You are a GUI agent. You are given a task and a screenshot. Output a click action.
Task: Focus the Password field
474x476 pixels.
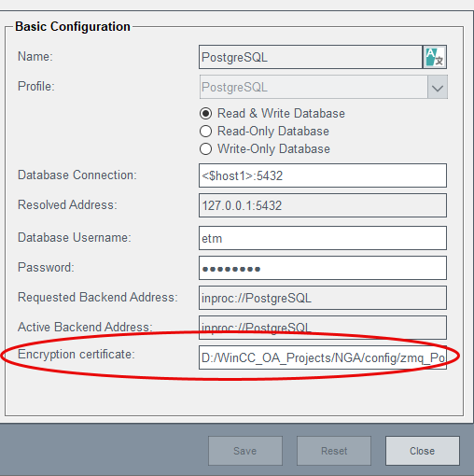click(323, 268)
